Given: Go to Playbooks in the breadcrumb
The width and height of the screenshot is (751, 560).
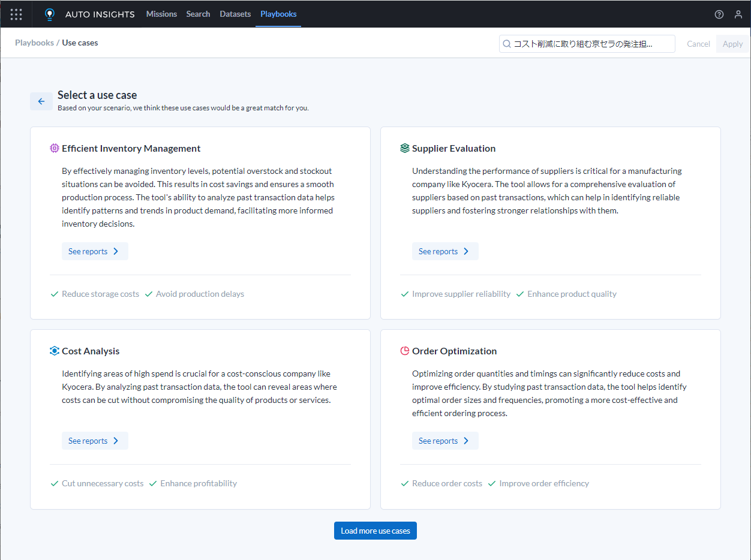Looking at the screenshot, I should pos(34,43).
